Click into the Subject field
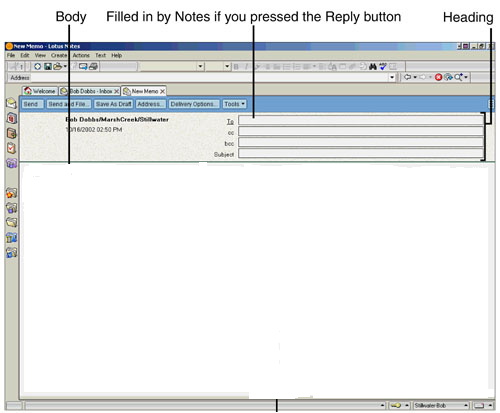The height and width of the screenshot is (413, 500). 361,153
